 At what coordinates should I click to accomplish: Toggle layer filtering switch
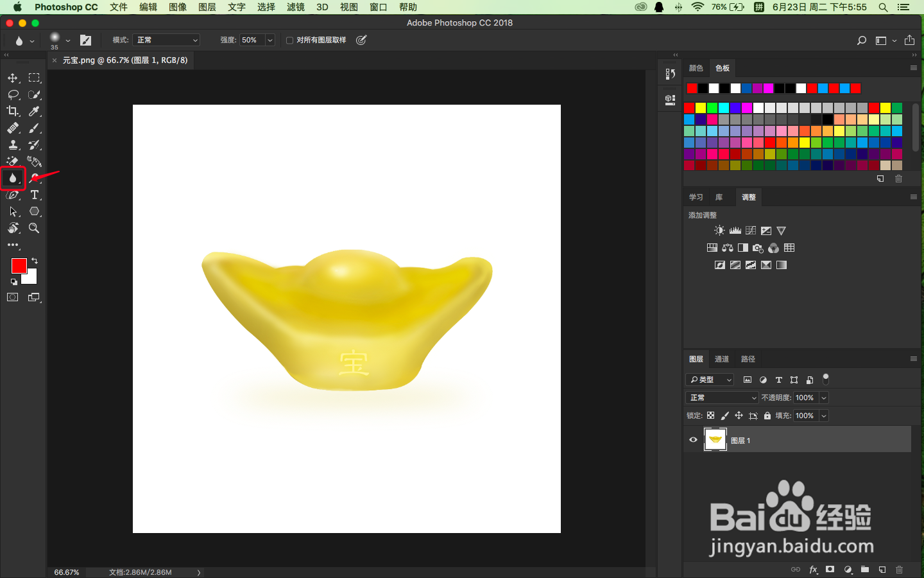[x=826, y=379]
